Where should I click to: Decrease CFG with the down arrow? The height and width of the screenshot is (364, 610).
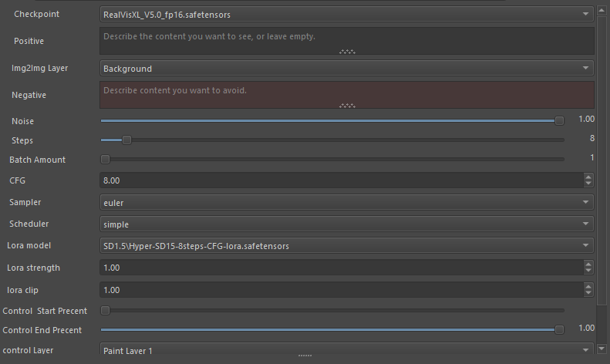589,184
